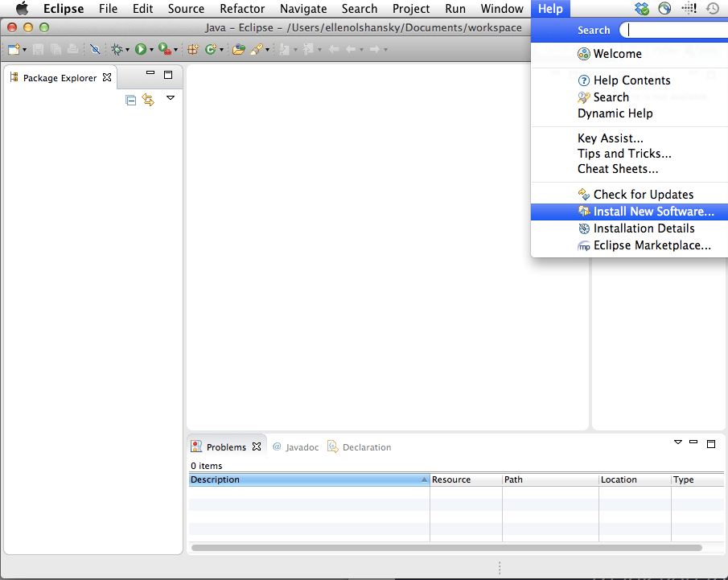Click the Save All toolbar icon
The width and height of the screenshot is (728, 580).
tap(56, 49)
